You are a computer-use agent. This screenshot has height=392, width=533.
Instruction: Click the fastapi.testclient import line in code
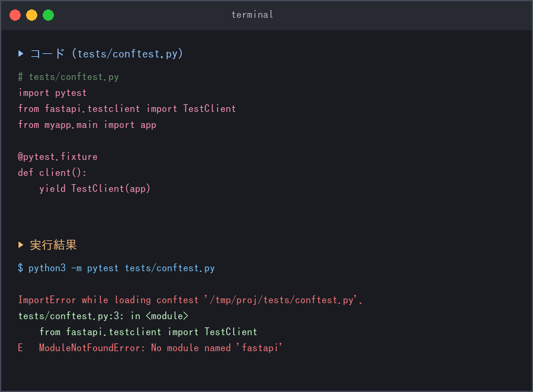click(127, 109)
